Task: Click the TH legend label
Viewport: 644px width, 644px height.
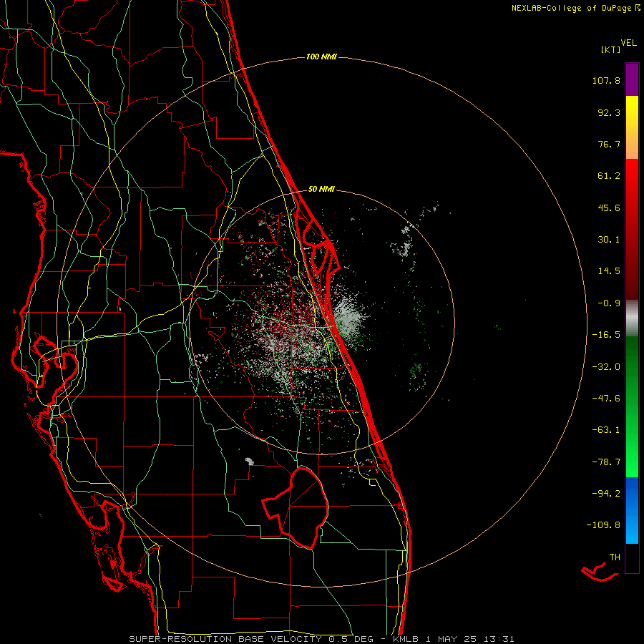Action: coord(615,557)
